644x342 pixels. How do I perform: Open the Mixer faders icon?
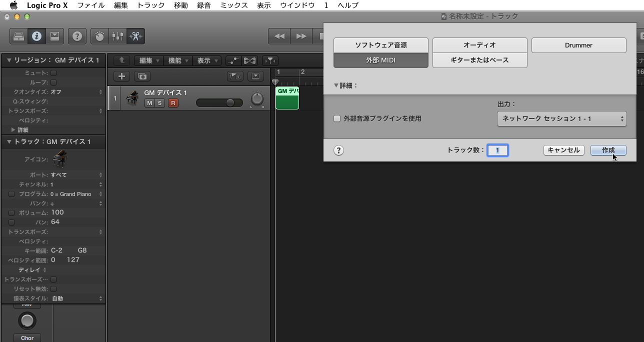(x=117, y=36)
